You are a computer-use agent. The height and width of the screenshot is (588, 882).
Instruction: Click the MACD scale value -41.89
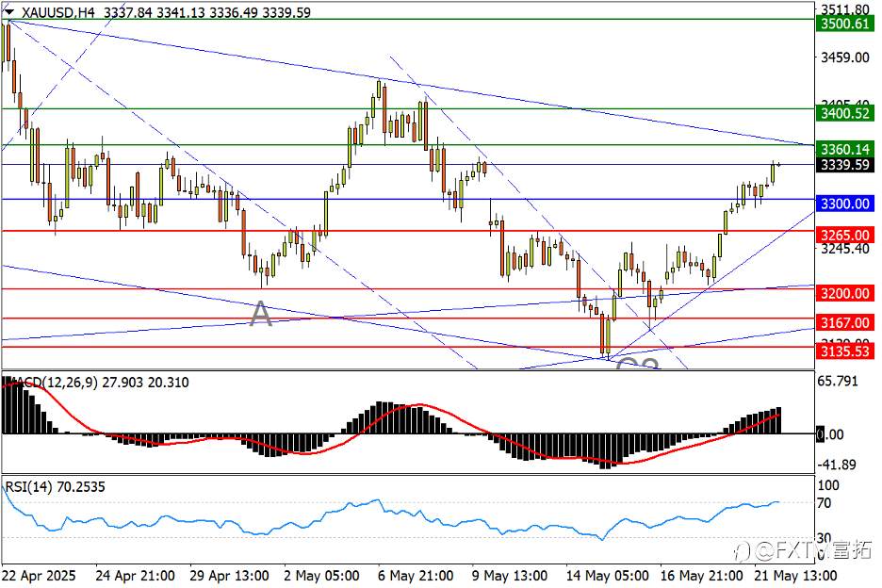[837, 465]
